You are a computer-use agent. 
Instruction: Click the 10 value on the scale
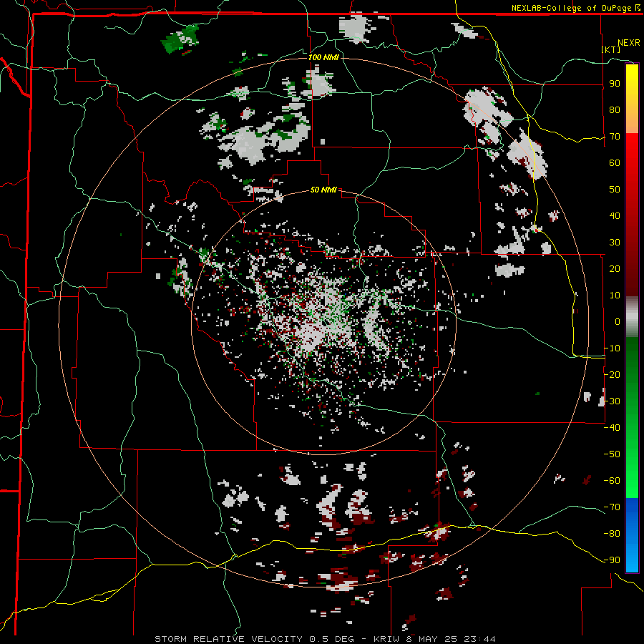point(615,296)
